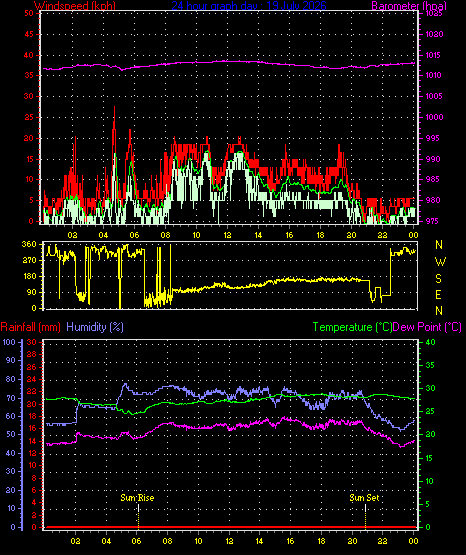Click barometer axis value 1010
The width and height of the screenshot is (466, 555).
pos(434,75)
